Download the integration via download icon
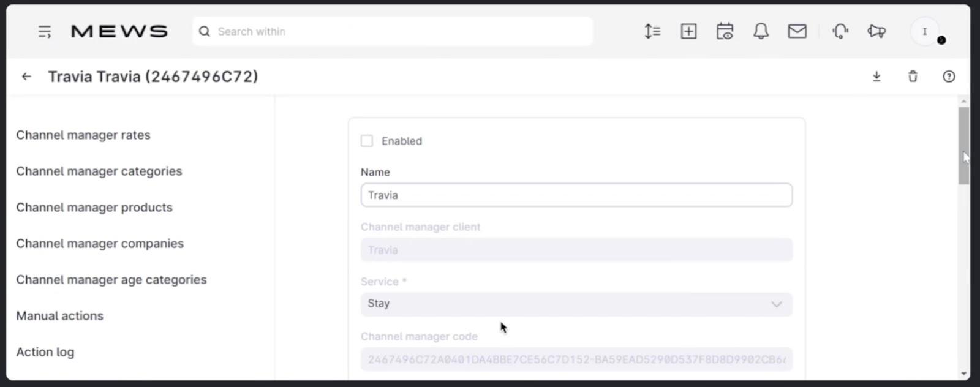 [x=876, y=77]
